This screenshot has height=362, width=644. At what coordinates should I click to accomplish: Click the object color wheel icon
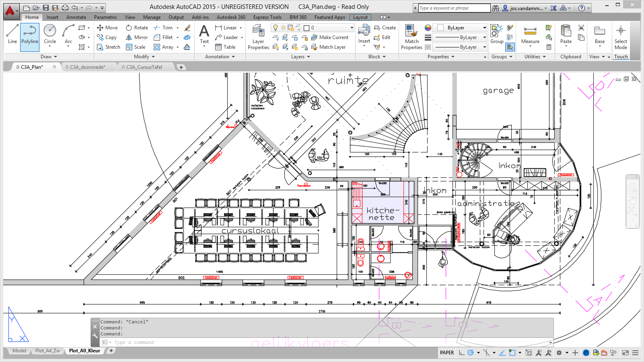(428, 28)
